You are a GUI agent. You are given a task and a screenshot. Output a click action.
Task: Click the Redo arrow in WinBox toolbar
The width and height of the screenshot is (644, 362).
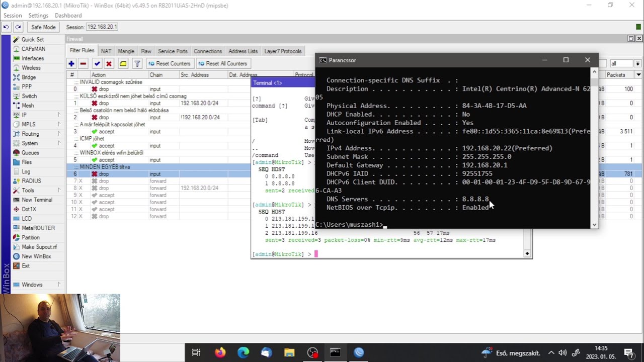(18, 27)
